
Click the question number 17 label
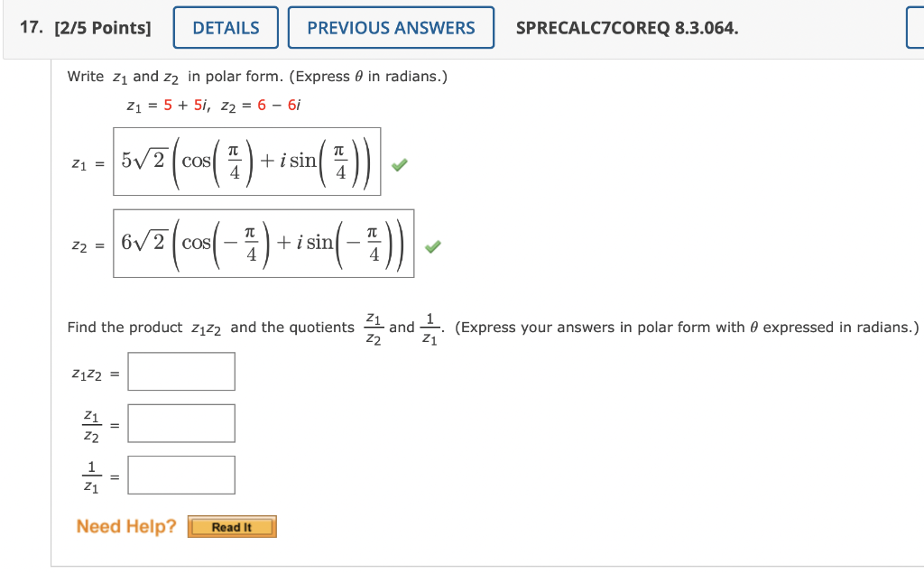(x=25, y=27)
